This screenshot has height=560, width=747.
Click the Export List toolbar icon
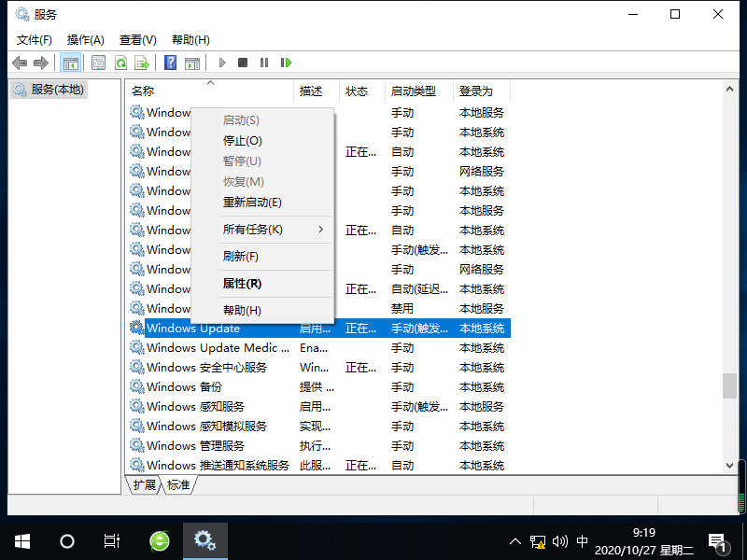coord(142,63)
